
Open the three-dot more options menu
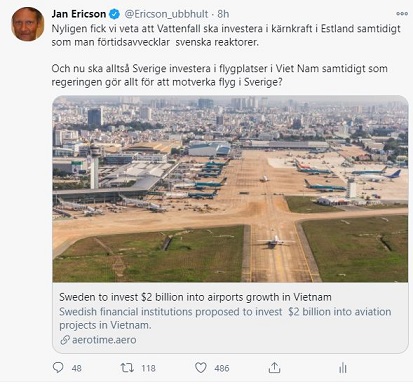tap(402, 14)
